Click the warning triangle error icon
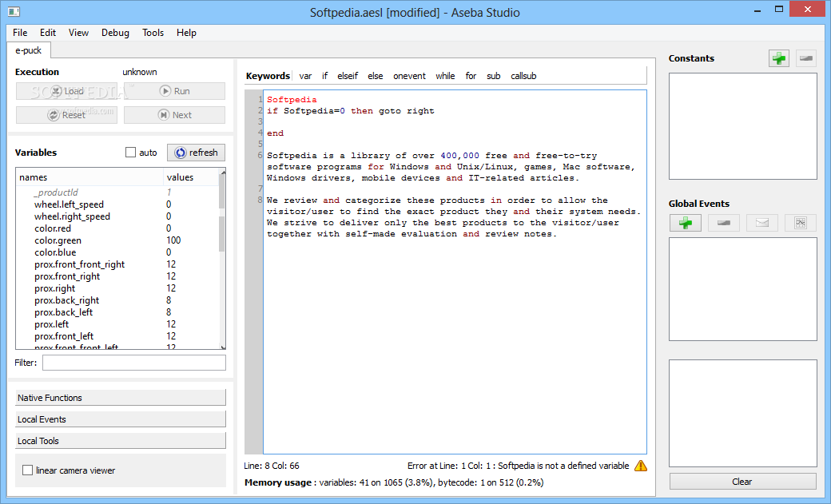Screen dimensions: 831x504 pyautogui.click(x=641, y=466)
